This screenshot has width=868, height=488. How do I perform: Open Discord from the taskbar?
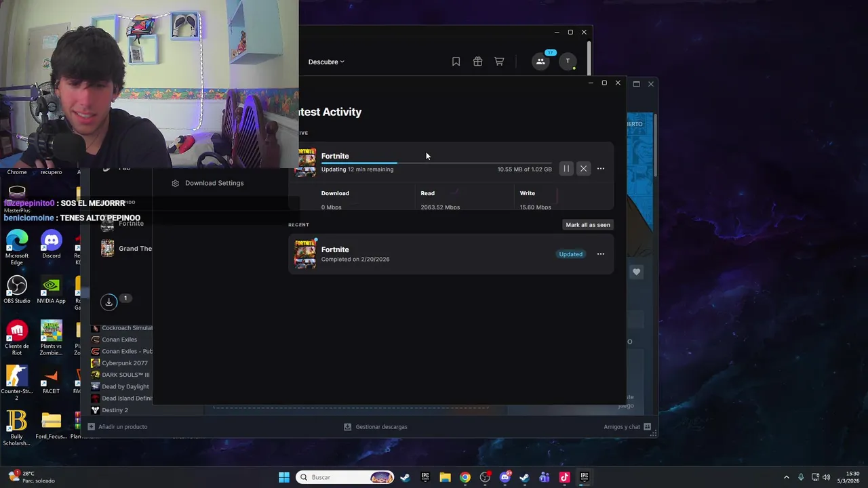click(x=505, y=477)
